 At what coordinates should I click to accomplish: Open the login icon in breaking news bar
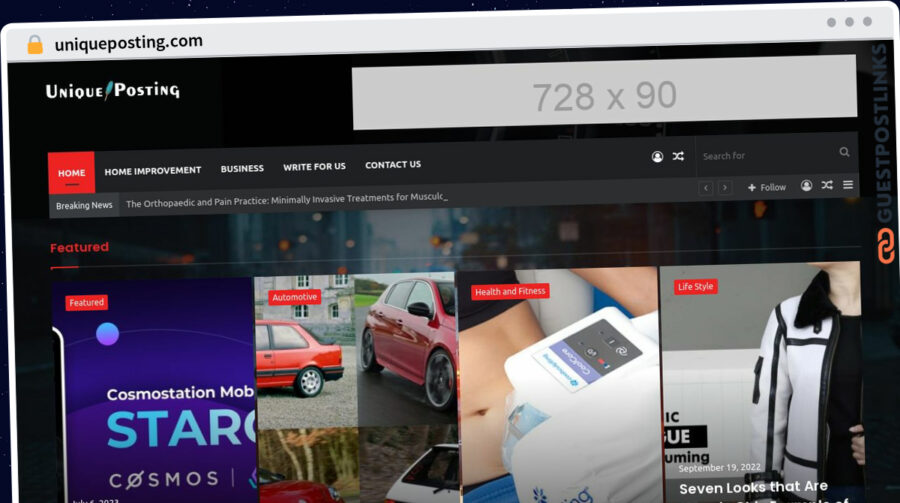[806, 185]
